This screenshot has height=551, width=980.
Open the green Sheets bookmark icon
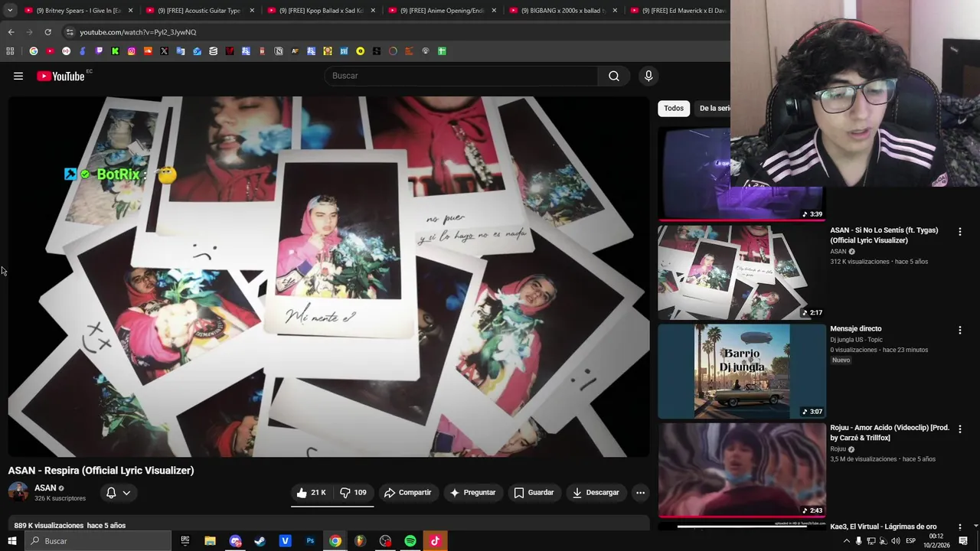pyautogui.click(x=442, y=51)
